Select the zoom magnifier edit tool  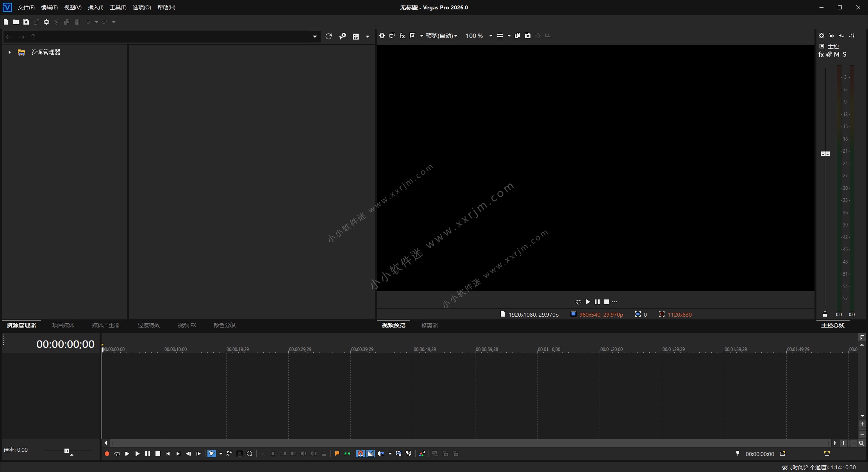250,454
